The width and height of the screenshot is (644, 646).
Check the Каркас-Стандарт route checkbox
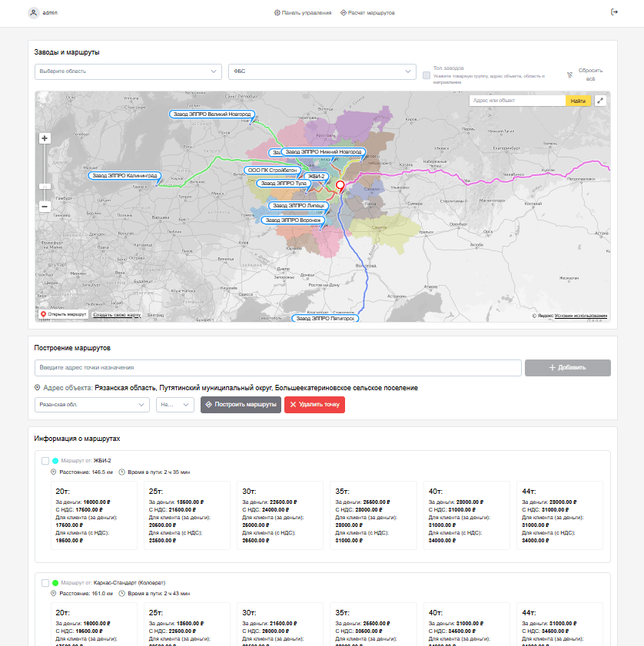(45, 583)
